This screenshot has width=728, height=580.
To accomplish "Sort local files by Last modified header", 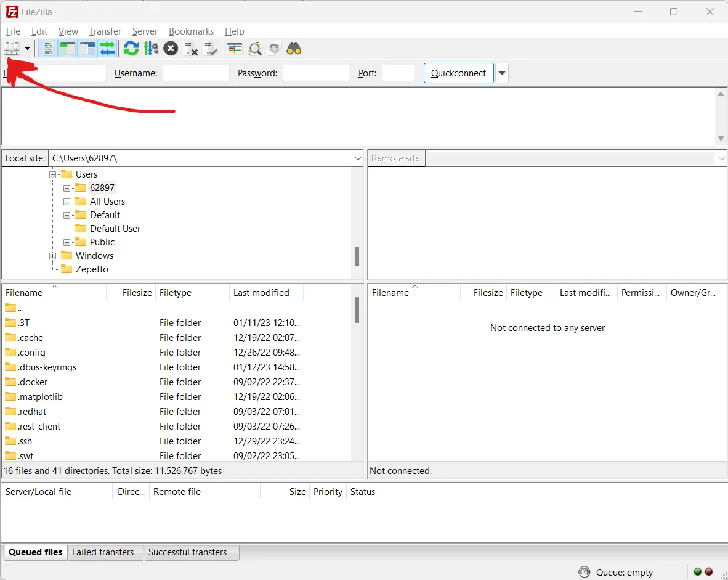I will click(266, 292).
